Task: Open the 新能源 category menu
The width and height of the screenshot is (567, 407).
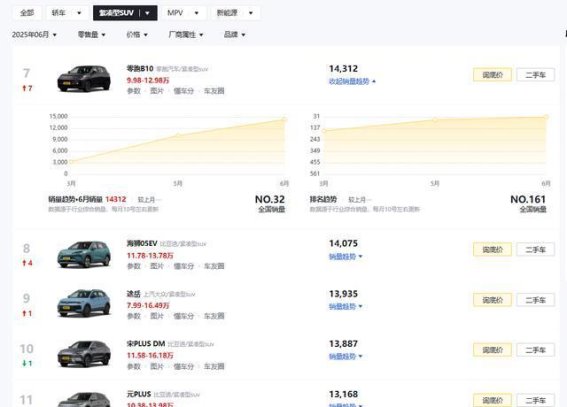Action: pyautogui.click(x=235, y=13)
